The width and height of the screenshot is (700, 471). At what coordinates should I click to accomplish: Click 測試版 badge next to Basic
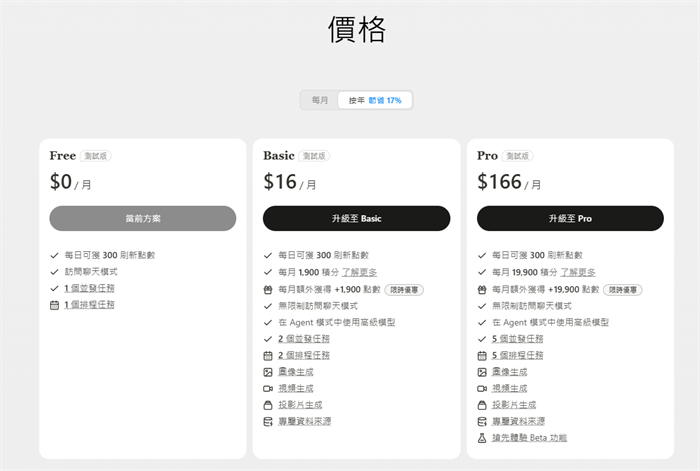[x=314, y=156]
